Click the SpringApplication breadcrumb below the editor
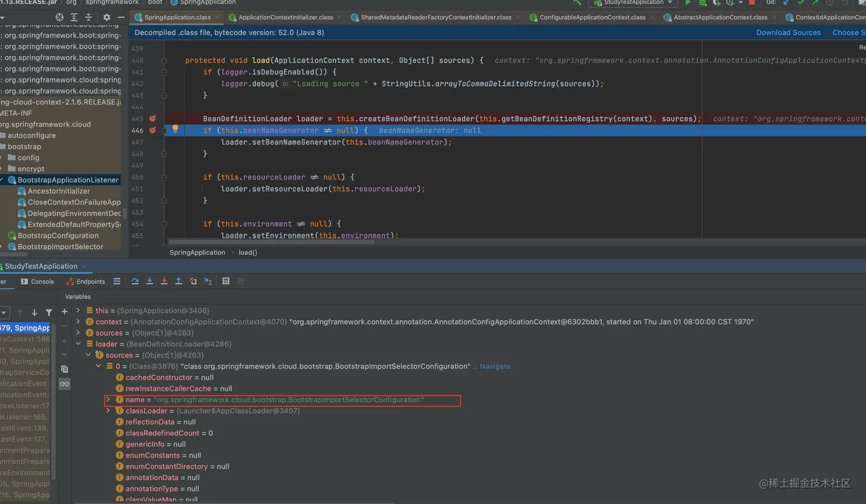Viewport: 866px width, 504px height. tap(198, 253)
